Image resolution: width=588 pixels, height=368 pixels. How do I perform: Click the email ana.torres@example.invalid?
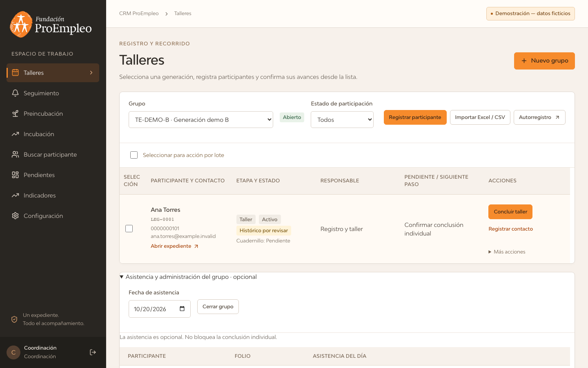point(183,236)
